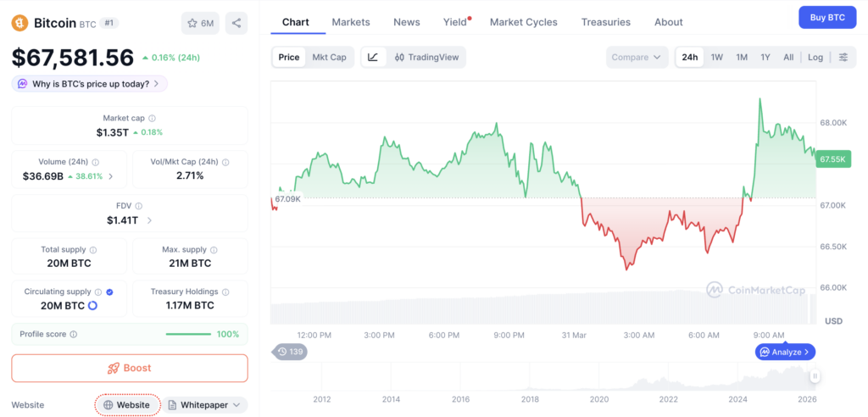Choose the All time range

click(788, 57)
